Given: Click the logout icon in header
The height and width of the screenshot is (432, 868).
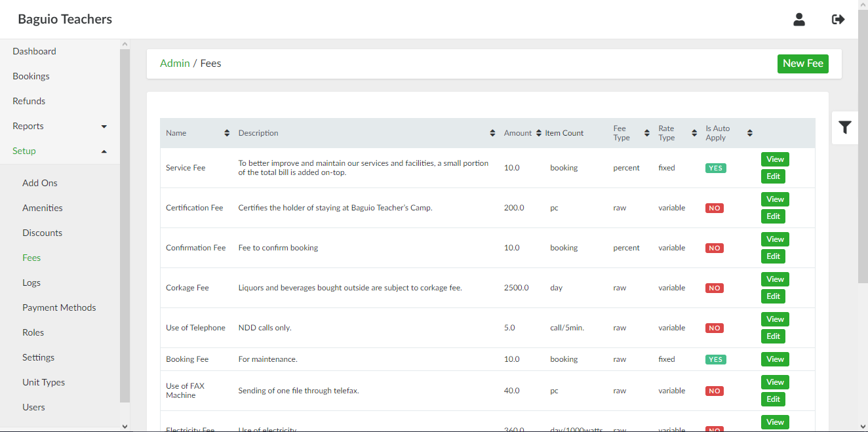Looking at the screenshot, I should 838,20.
